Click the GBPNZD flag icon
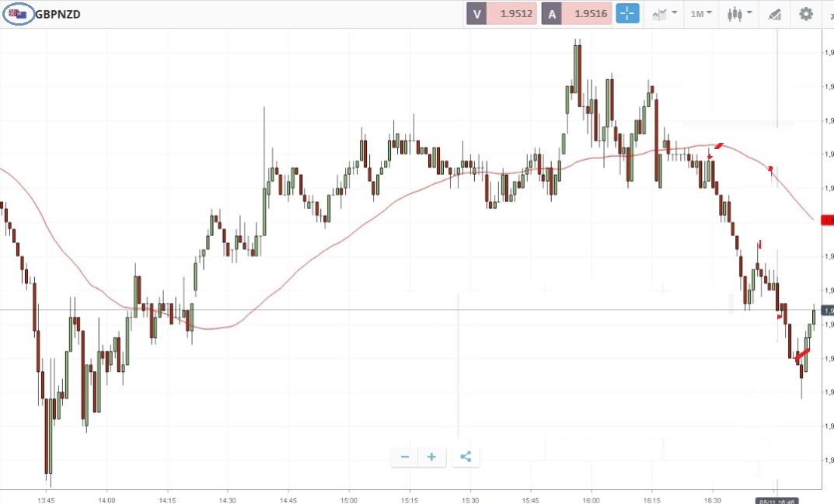 [x=18, y=14]
